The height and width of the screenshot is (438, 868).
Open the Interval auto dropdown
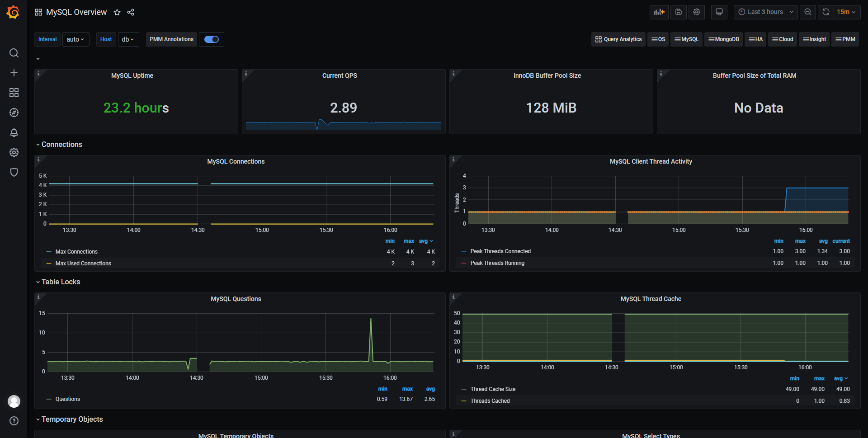pyautogui.click(x=75, y=39)
